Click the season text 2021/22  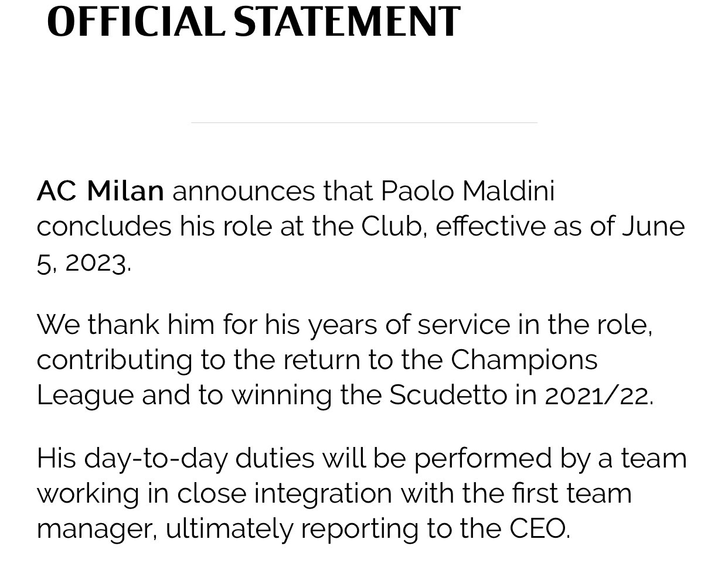point(597,395)
